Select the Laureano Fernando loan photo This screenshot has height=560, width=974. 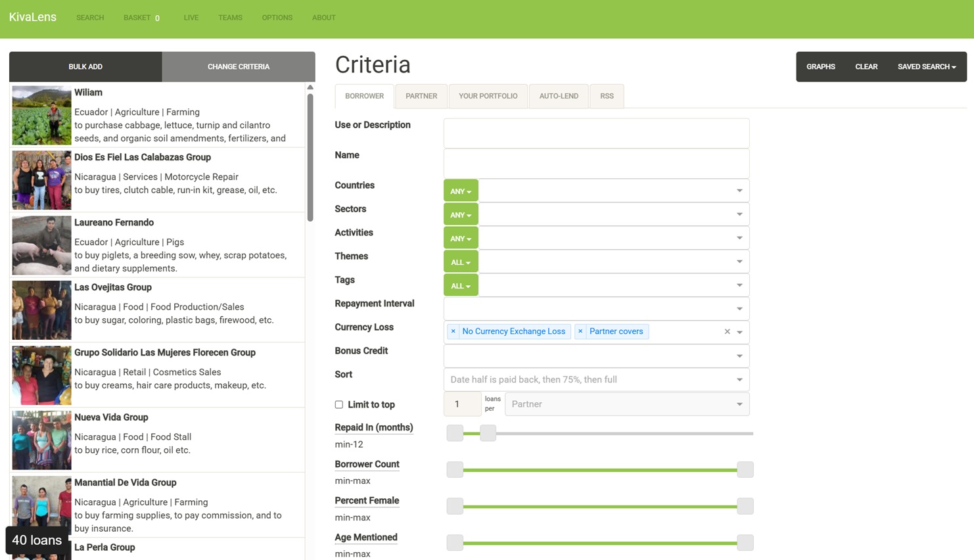coord(41,245)
